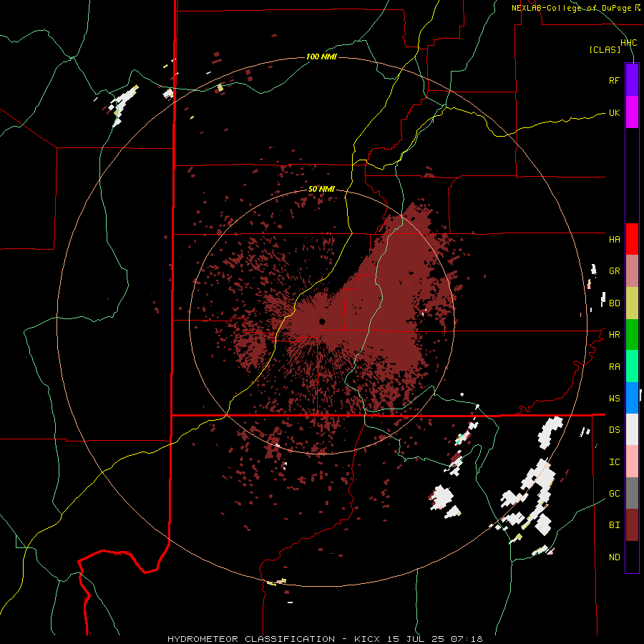
Task: Click the IC light pink legend swatch
Action: pos(632,462)
